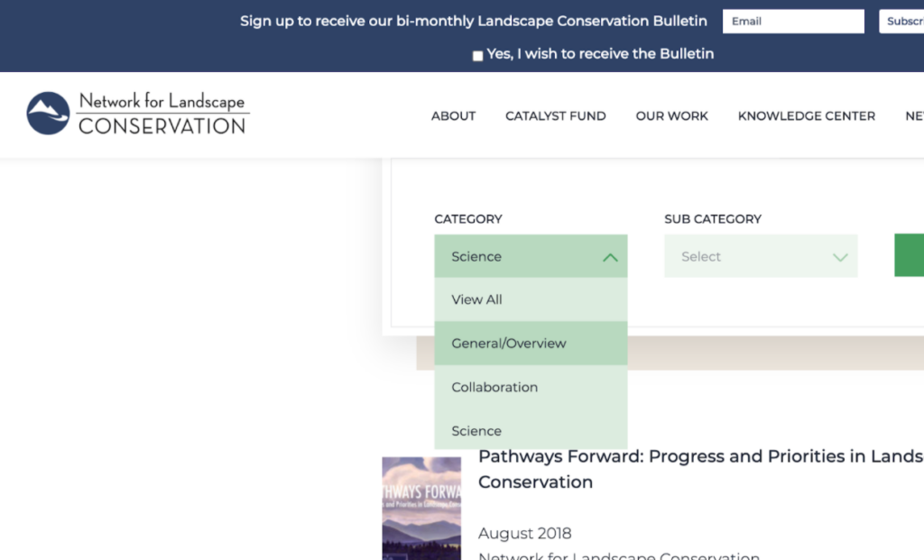Open the Sub Category Select dropdown

click(x=760, y=257)
